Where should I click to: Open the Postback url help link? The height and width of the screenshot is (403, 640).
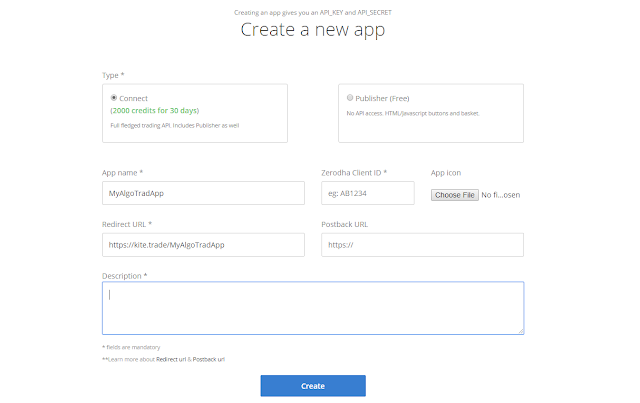point(209,359)
